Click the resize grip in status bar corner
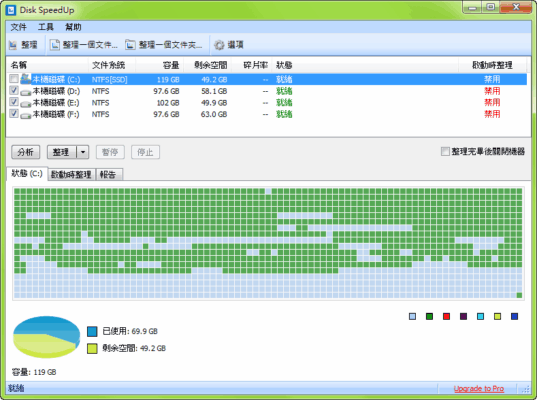Viewport: 537px width, 400px height. [526, 389]
